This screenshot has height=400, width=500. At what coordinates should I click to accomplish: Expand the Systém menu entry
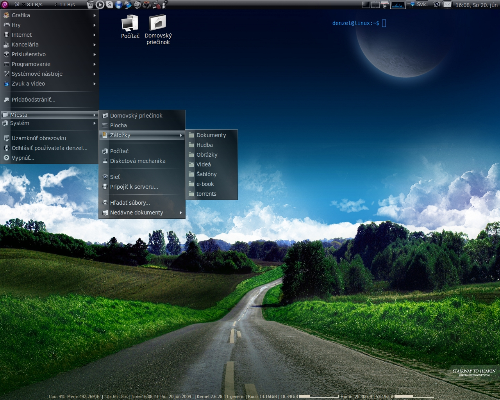pos(50,123)
